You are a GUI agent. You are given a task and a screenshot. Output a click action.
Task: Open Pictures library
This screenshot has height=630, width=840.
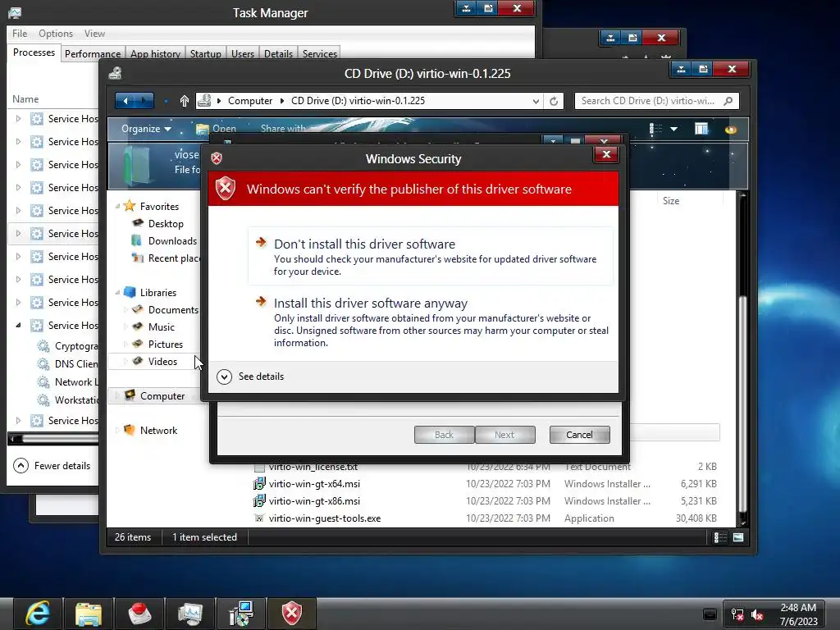[x=165, y=344]
